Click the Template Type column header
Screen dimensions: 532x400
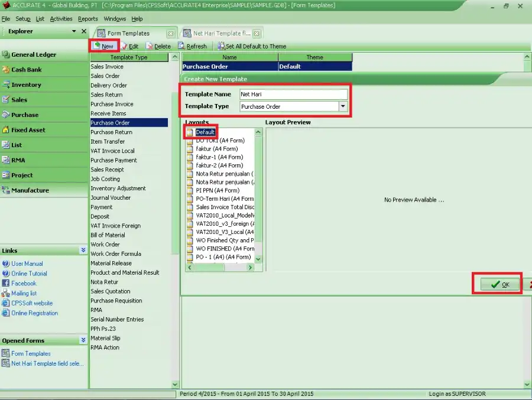pos(129,57)
